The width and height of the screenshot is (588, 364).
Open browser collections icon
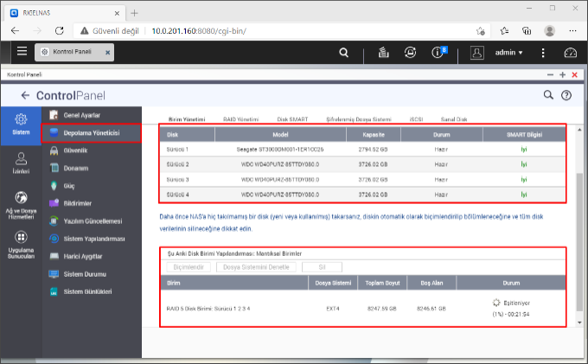pos(527,31)
